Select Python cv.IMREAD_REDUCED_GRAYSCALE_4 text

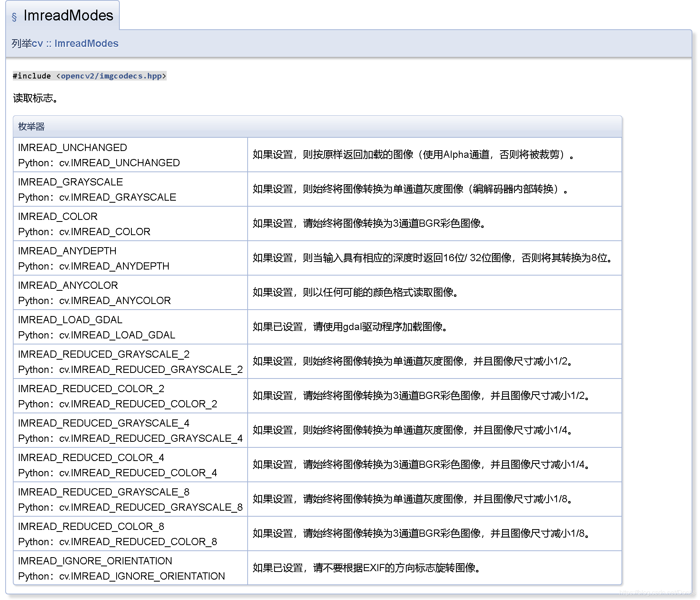(131, 438)
